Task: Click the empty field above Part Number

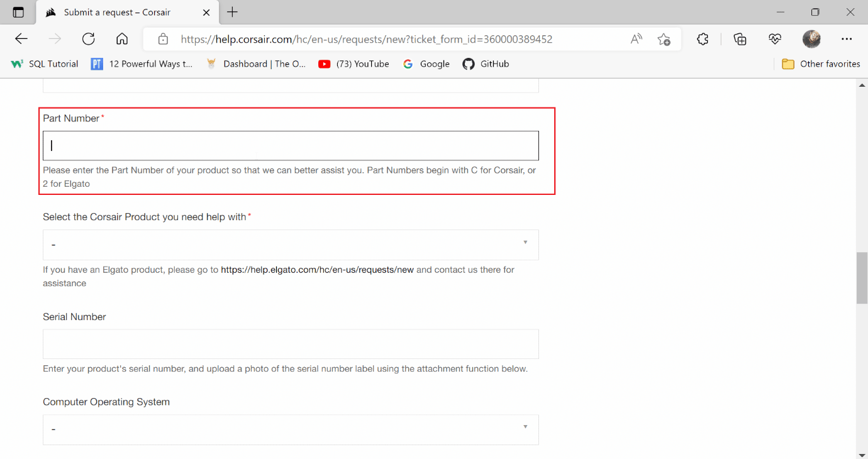Action: click(291, 86)
